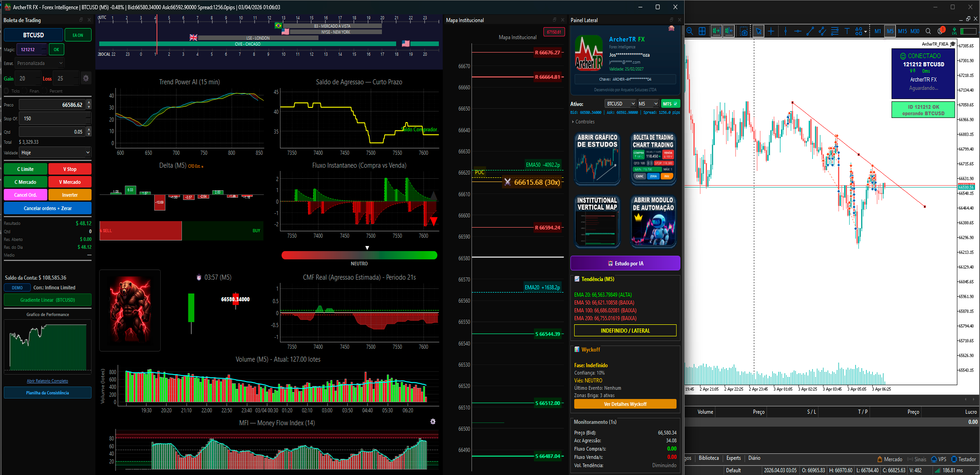The width and height of the screenshot is (980, 475).
Task: Switch MT5 chart to M1 timeframe
Action: point(878,31)
